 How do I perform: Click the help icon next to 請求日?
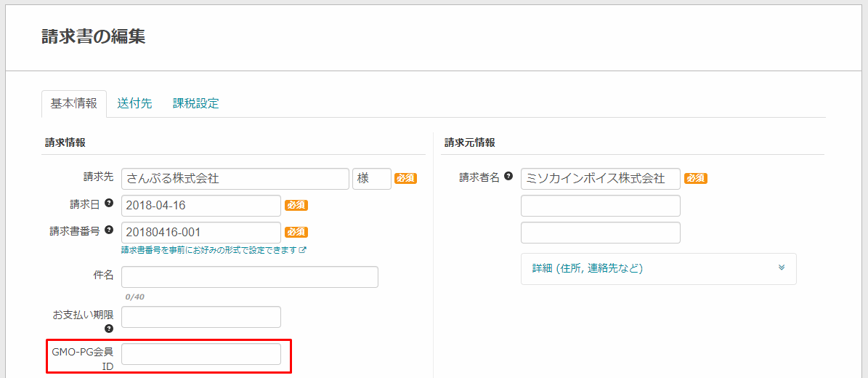[109, 203]
